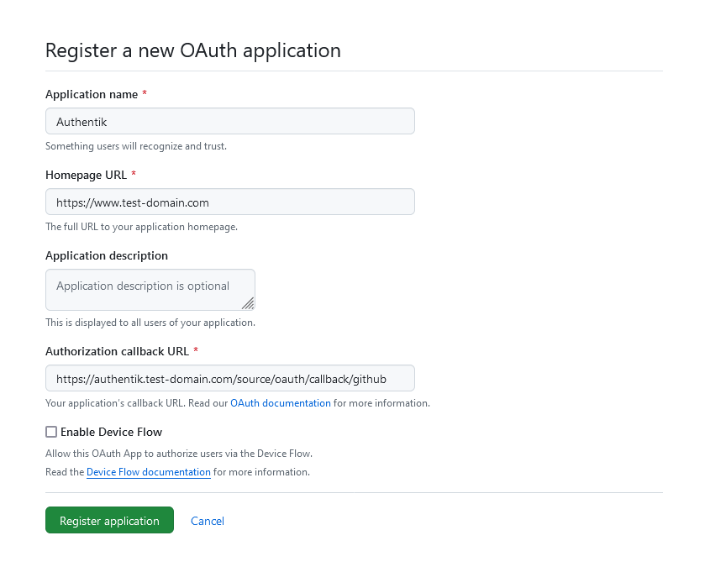The width and height of the screenshot is (710, 588).
Task: Click the "Application description" field label
Action: [x=107, y=255]
